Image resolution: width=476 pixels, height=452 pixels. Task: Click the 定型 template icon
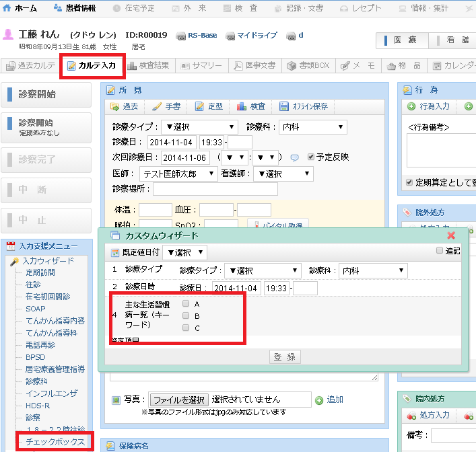pos(199,106)
